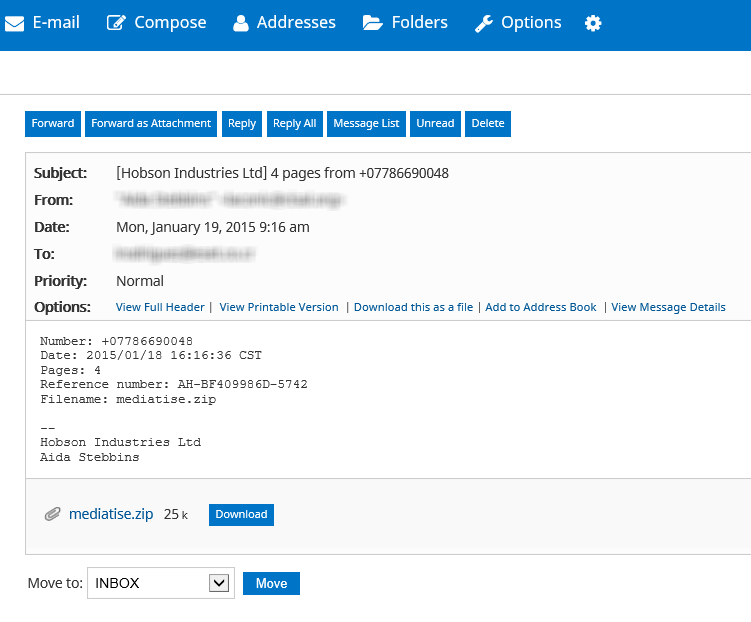
Task: Open View Printable Version link
Action: pyautogui.click(x=279, y=307)
